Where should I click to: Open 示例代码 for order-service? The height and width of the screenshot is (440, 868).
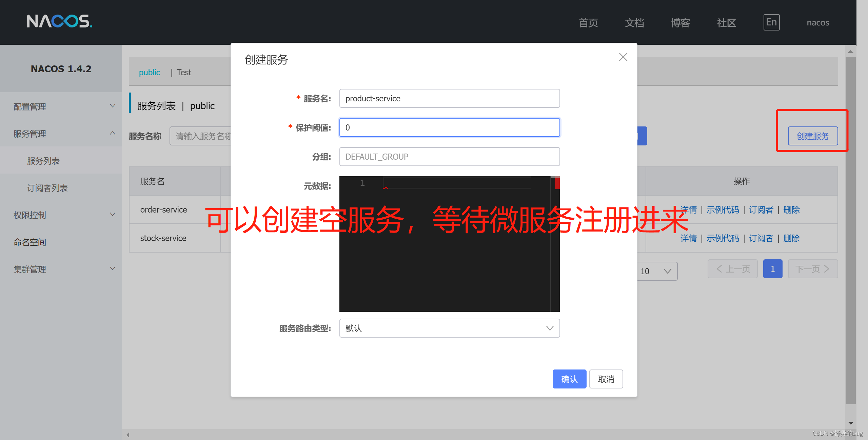click(x=723, y=210)
